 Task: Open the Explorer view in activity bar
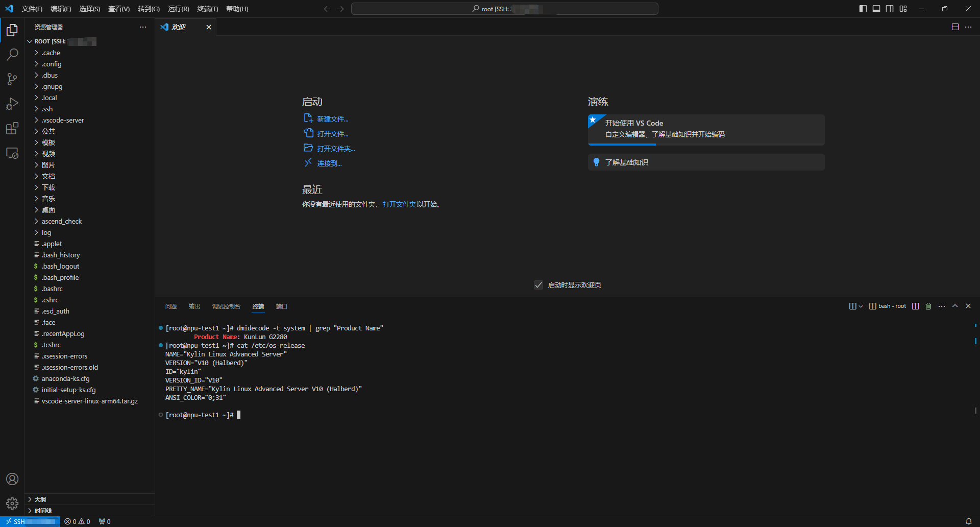[x=12, y=30]
